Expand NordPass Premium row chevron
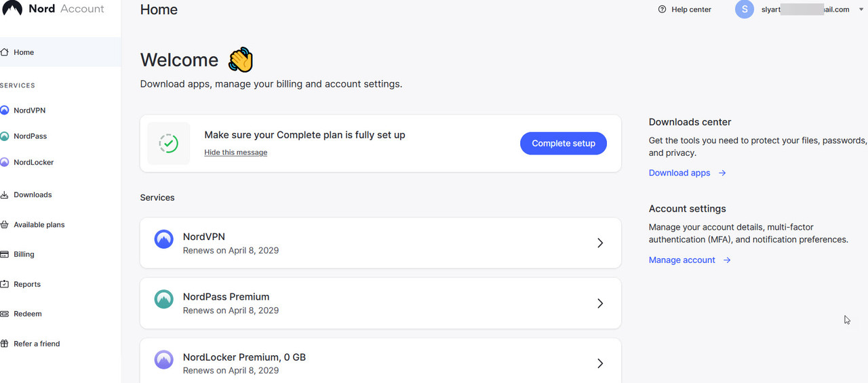The image size is (868, 383). [x=599, y=303]
